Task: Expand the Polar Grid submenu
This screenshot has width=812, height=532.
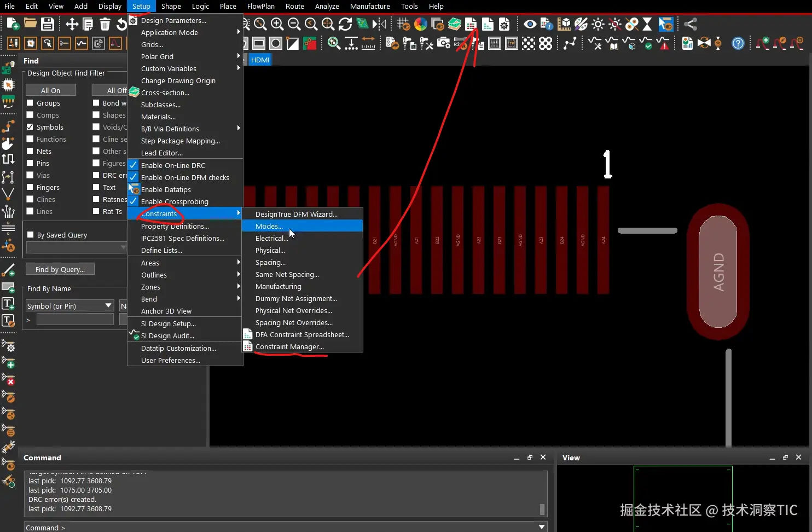Action: point(185,56)
